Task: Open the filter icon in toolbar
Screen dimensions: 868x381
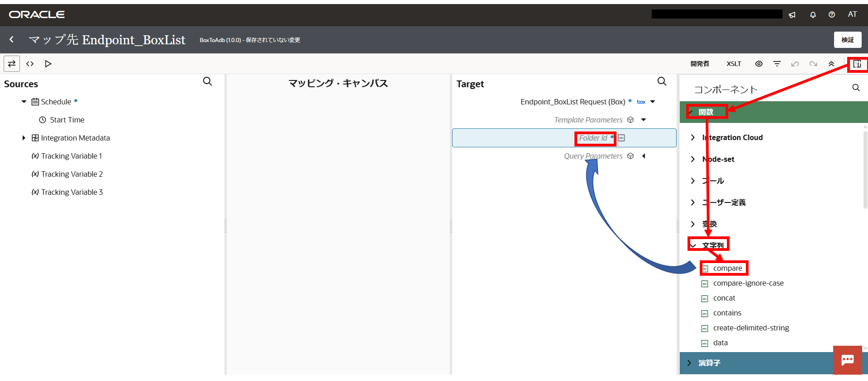Action: coord(777,64)
